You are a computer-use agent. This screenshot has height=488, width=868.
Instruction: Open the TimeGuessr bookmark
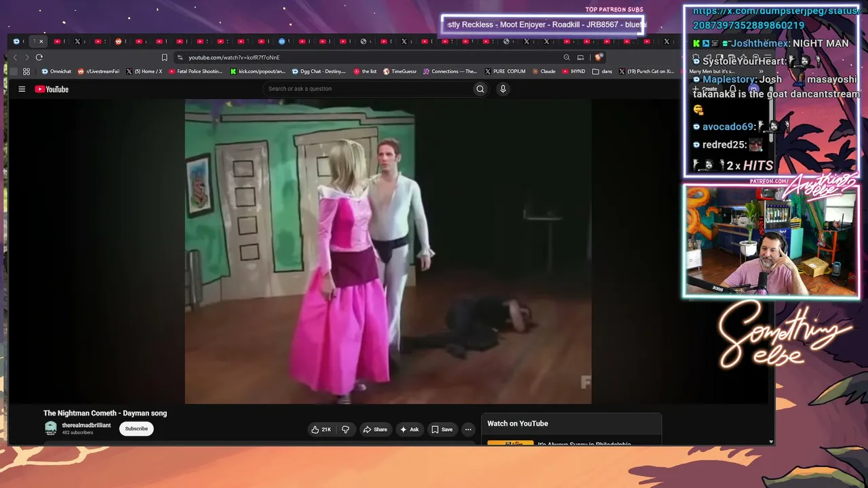coord(399,71)
